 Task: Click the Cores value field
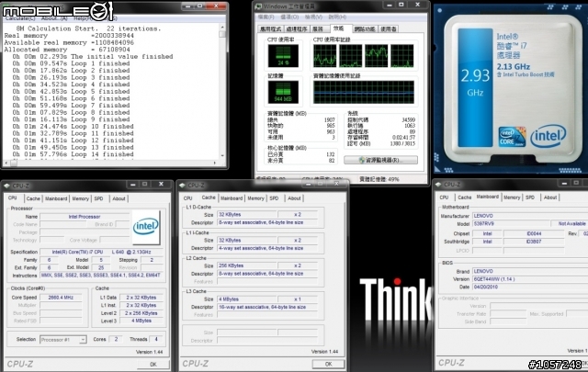(x=116, y=339)
